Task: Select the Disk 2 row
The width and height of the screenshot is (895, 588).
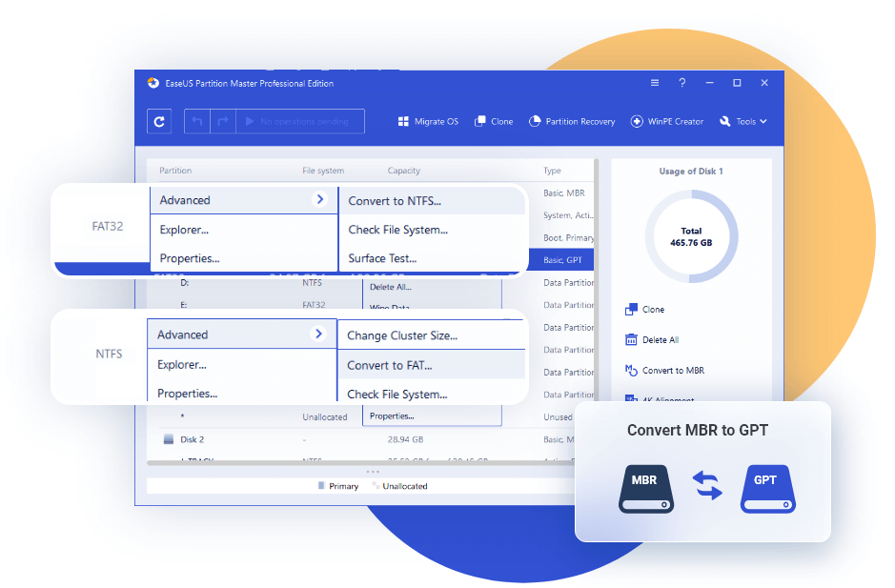Action: [x=191, y=439]
